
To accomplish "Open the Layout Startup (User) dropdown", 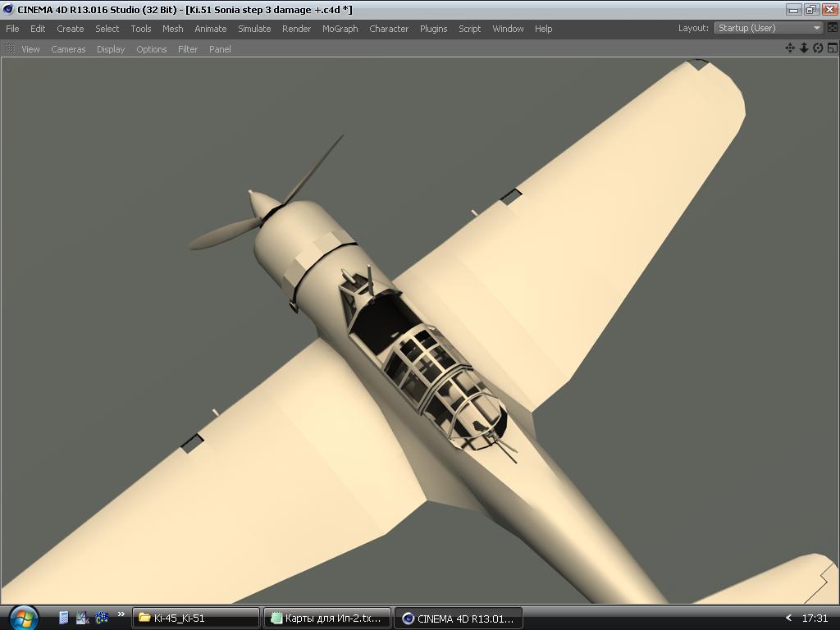I will 768,28.
